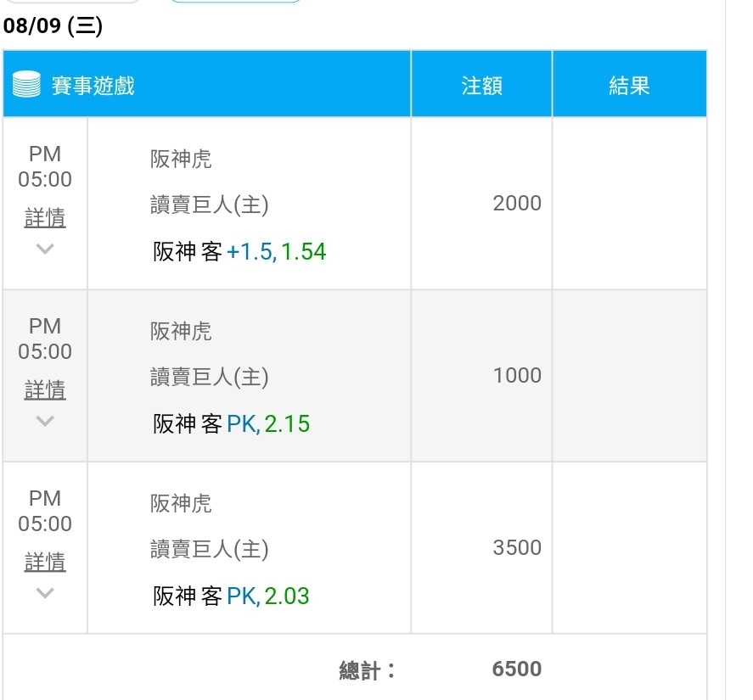The width and height of the screenshot is (753, 700).
Task: Open 詳情 link for the 3500 bet
Action: tap(45, 562)
